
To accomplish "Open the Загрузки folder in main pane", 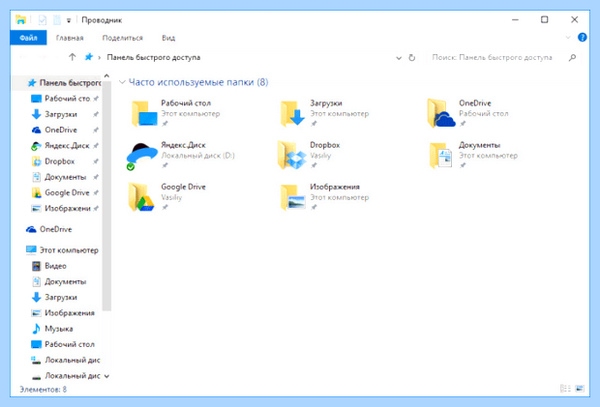I will tap(324, 113).
